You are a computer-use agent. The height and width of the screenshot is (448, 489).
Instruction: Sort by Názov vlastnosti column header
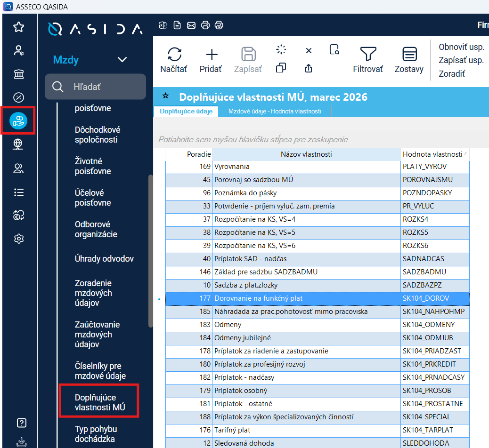click(x=306, y=154)
